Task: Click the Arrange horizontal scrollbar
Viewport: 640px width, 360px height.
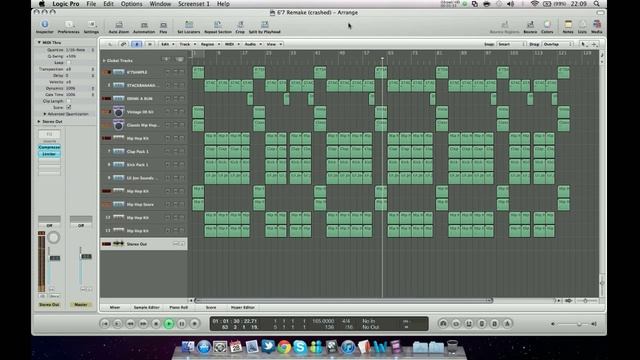Action: tap(344, 300)
